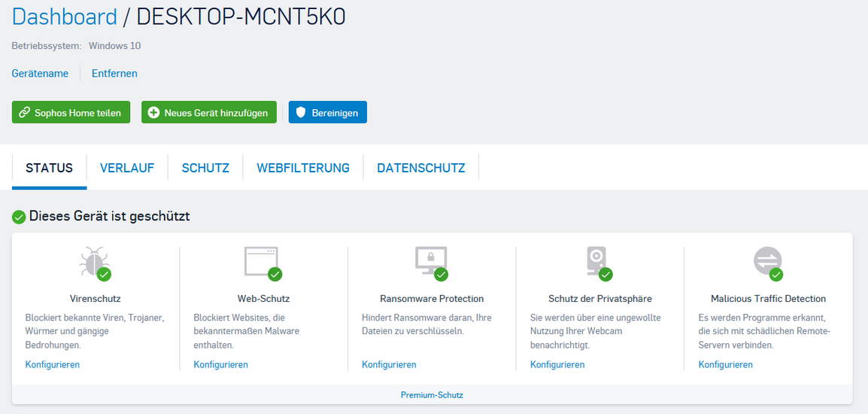Click the plus icon on 'Neues Gerät hinzufügen'
The image size is (868, 414).
(x=153, y=112)
